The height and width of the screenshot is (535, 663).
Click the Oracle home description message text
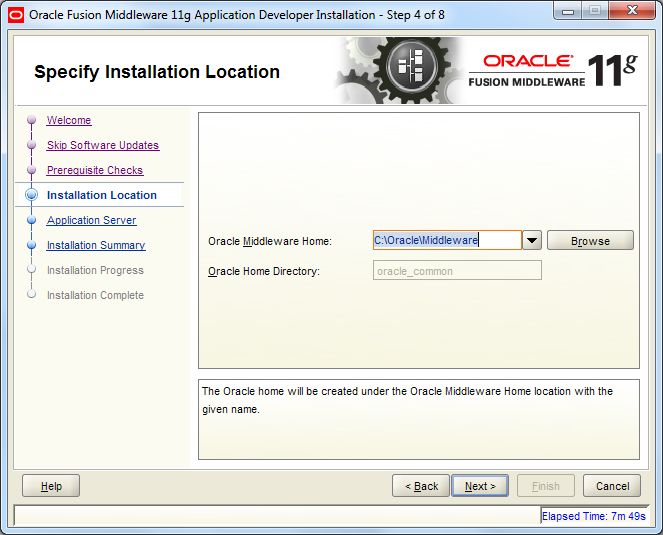pyautogui.click(x=407, y=400)
